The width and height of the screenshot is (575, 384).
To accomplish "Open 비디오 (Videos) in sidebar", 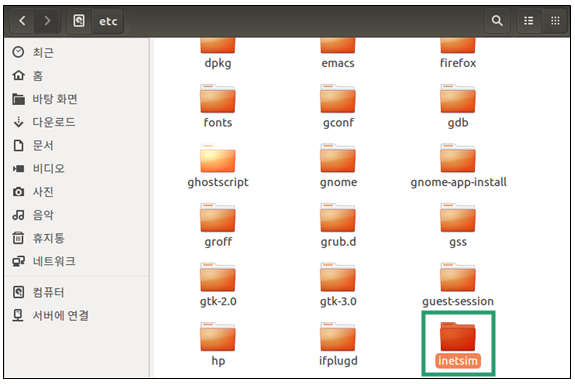I will click(x=77, y=168).
